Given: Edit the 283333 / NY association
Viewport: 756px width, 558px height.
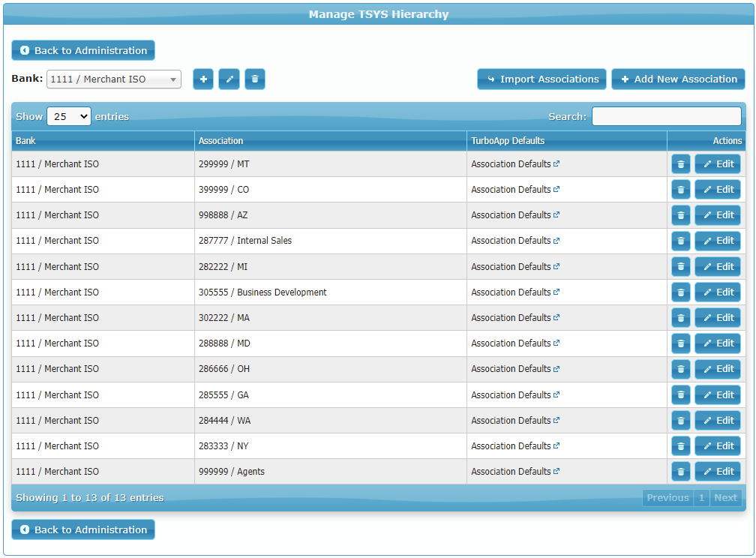Looking at the screenshot, I should (718, 446).
